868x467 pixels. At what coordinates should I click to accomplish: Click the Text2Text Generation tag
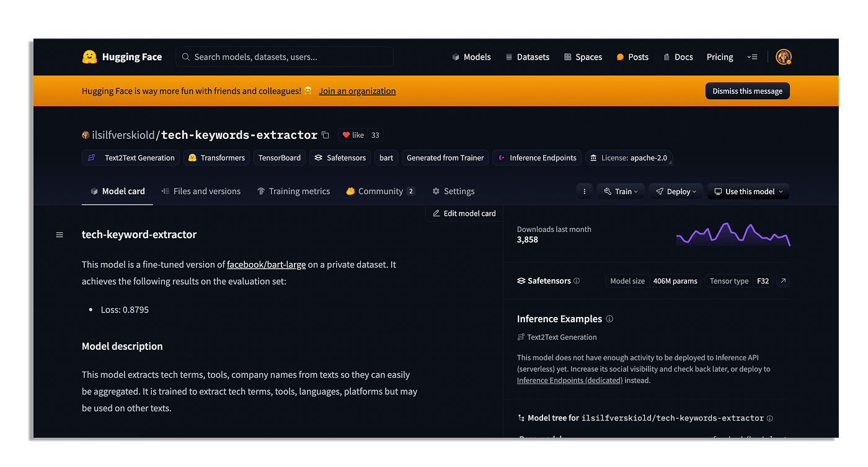[131, 158]
